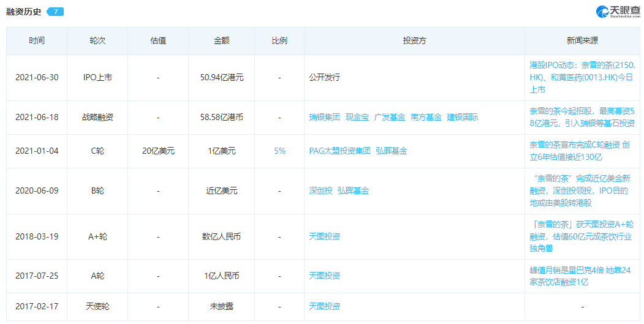Select date cell 2018-03-19

tap(37, 237)
